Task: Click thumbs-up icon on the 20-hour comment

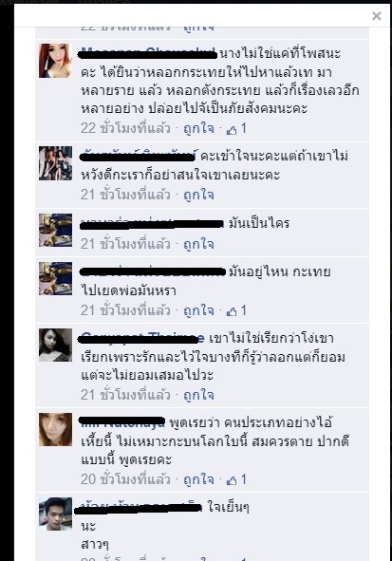Action: [x=232, y=480]
